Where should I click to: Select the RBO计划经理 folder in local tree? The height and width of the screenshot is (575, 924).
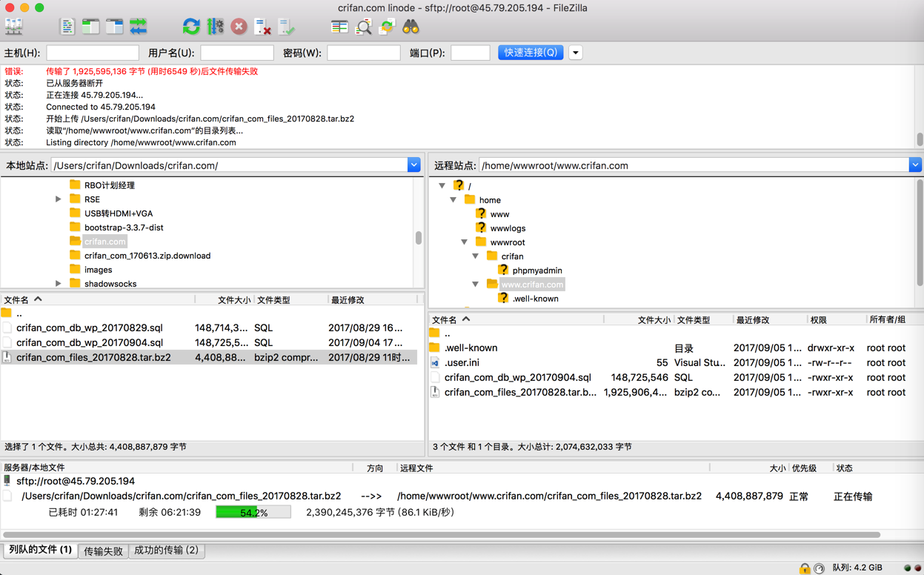110,185
